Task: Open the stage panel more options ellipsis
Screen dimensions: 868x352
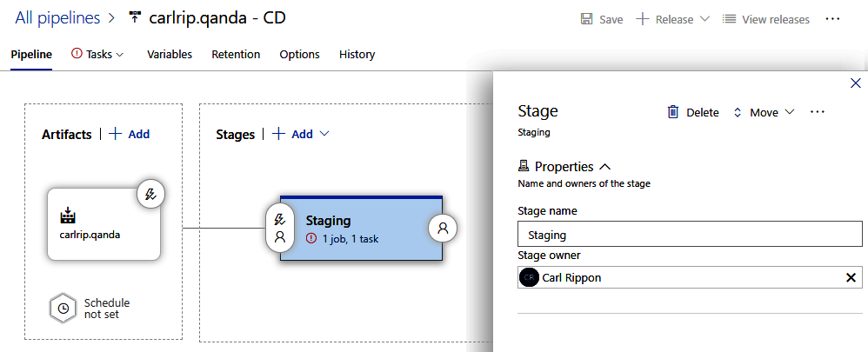Action: pos(817,112)
